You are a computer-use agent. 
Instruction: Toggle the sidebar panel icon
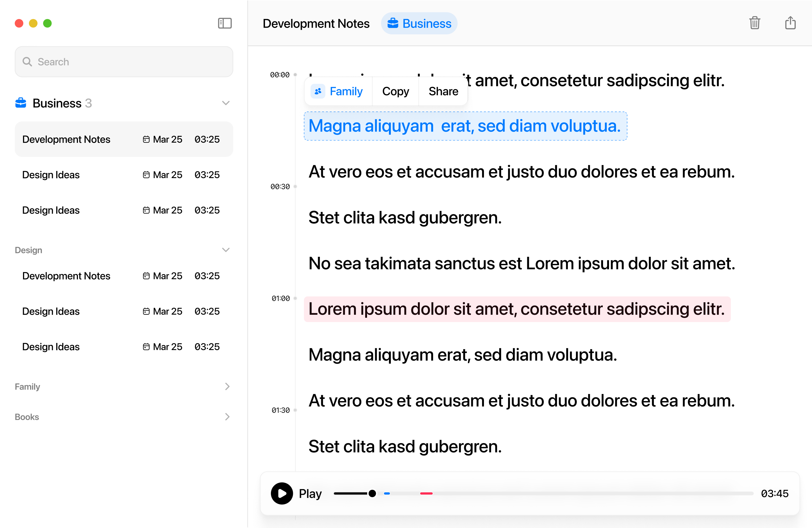(224, 23)
